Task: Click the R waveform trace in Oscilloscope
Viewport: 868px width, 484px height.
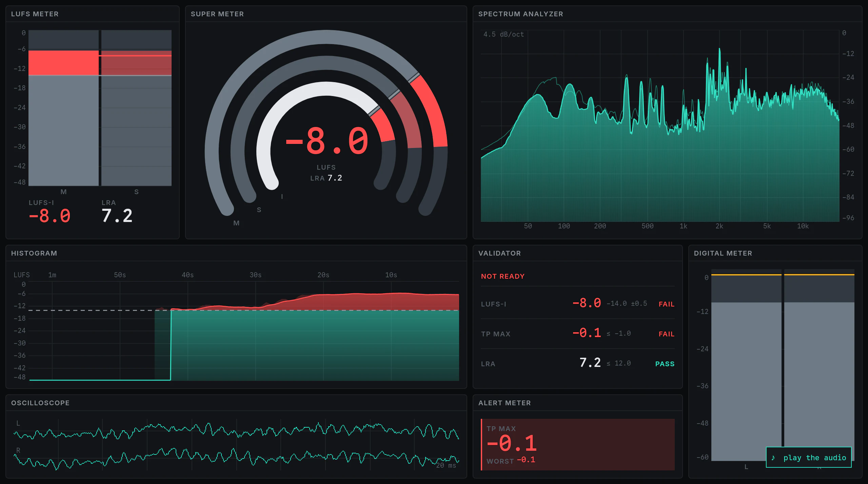Action: click(x=236, y=458)
